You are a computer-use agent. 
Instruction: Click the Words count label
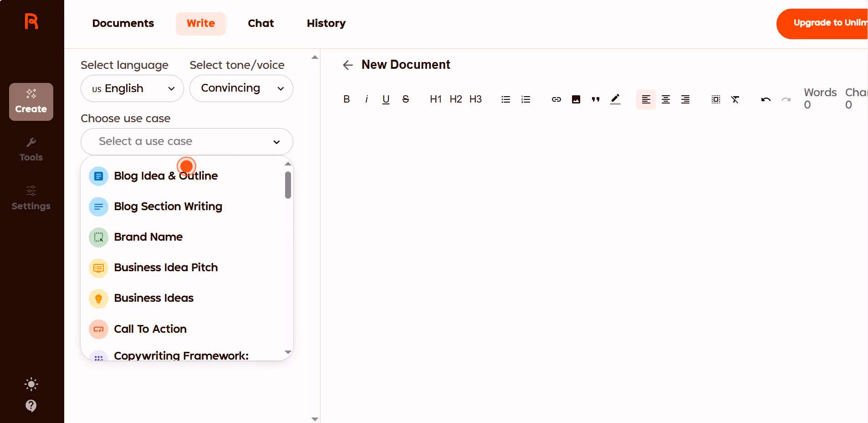point(820,93)
